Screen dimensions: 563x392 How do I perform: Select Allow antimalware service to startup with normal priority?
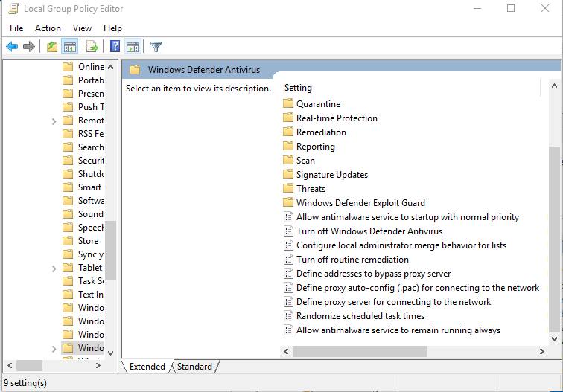point(407,217)
